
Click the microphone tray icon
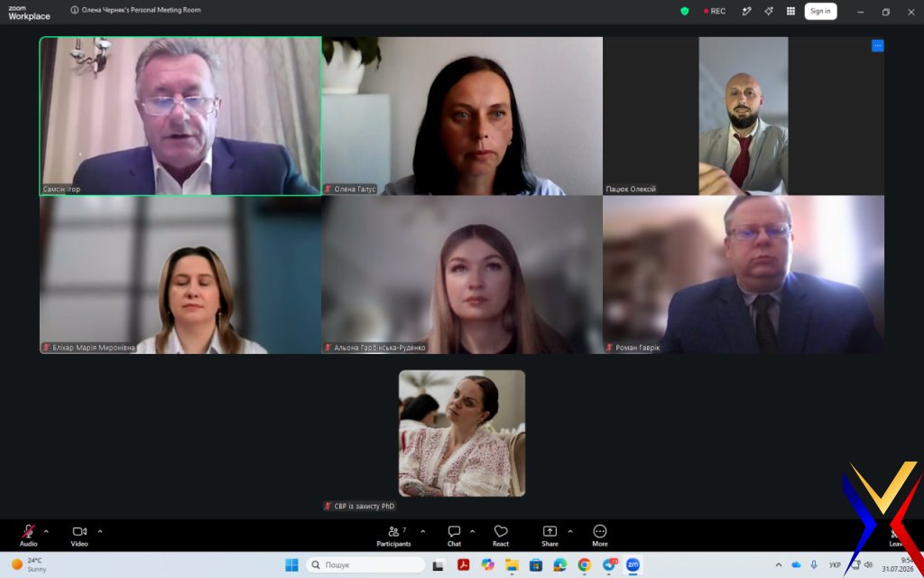pyautogui.click(x=814, y=565)
